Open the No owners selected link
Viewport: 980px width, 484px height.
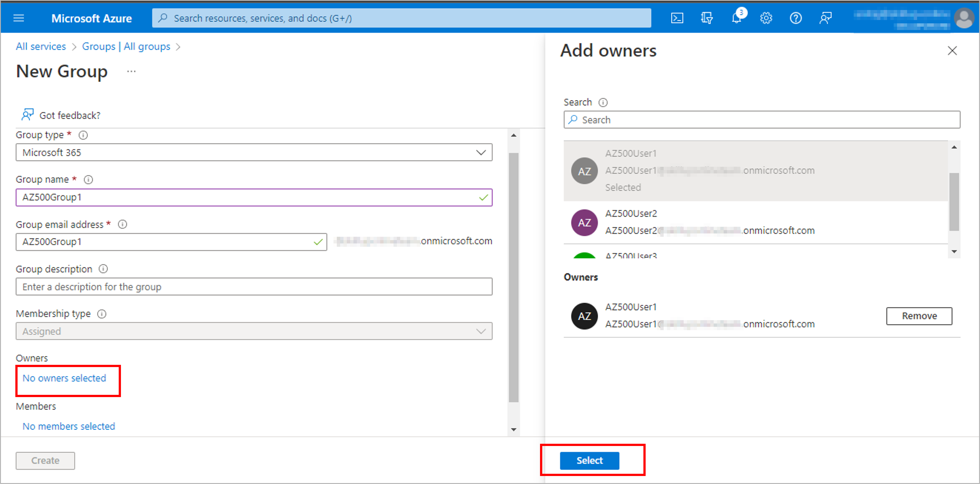64,378
